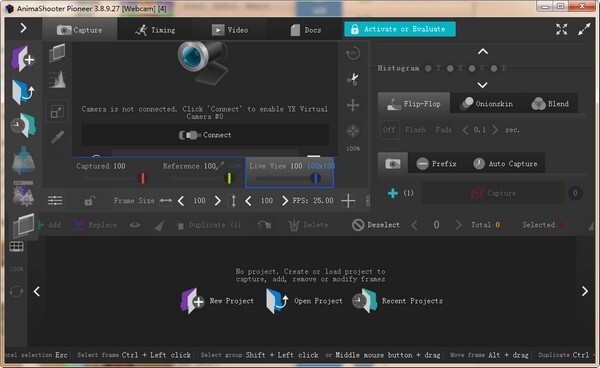This screenshot has height=368, width=600.
Task: Click the 3D frame overlay icon
Action: 57,53
